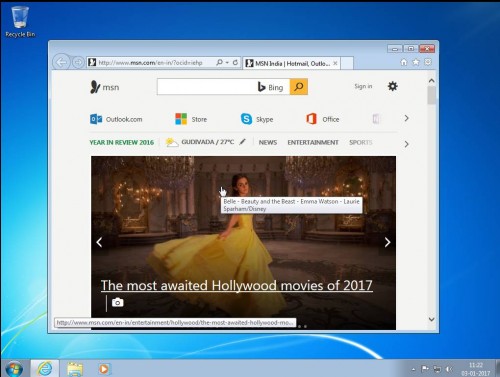Image resolution: width=500 pixels, height=377 pixels.
Task: Open the NEWS menu item
Action: click(268, 142)
